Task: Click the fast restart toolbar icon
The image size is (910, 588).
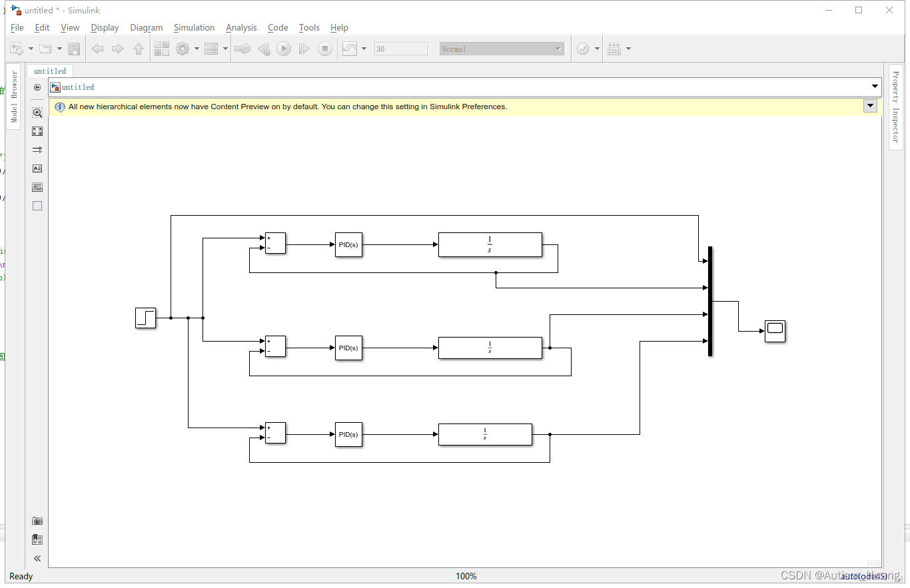Action: [x=242, y=49]
